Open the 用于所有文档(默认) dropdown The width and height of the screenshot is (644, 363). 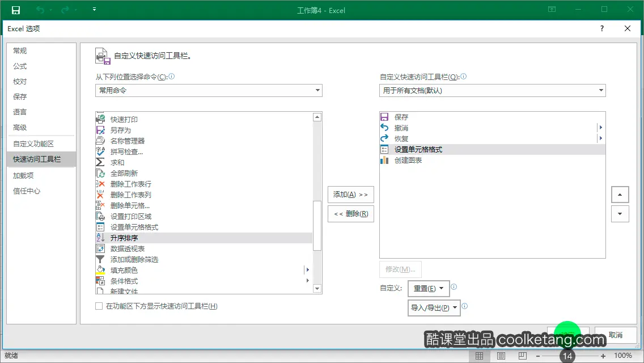coord(493,90)
